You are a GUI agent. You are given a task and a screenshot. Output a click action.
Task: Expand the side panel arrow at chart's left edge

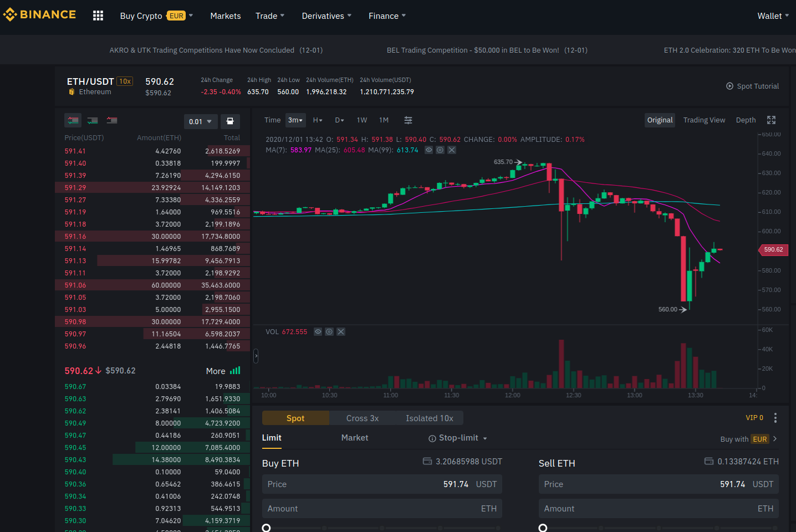(x=256, y=356)
